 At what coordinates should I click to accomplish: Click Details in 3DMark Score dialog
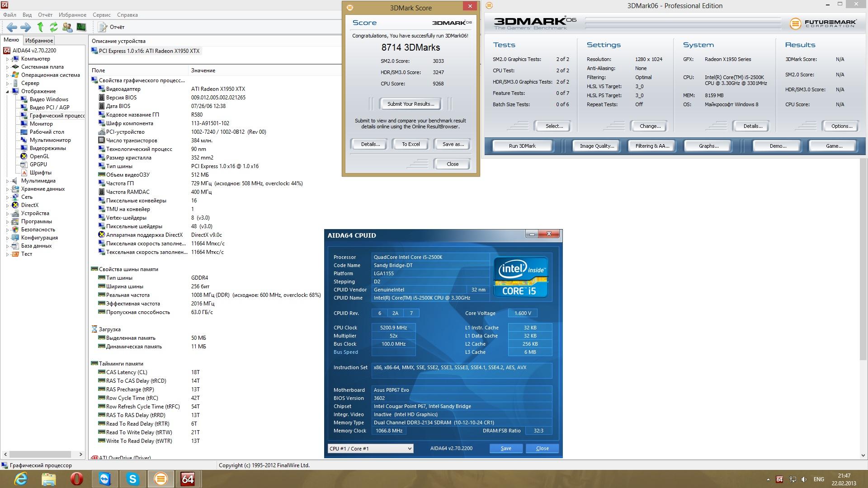tap(370, 144)
